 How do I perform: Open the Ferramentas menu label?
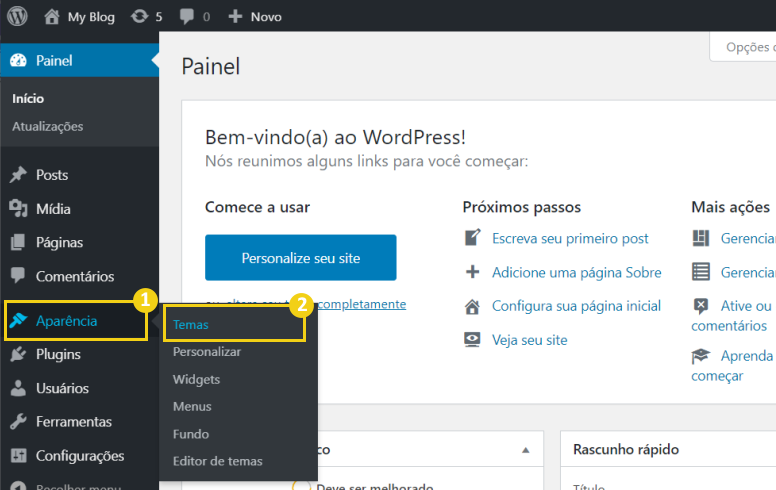tap(74, 422)
